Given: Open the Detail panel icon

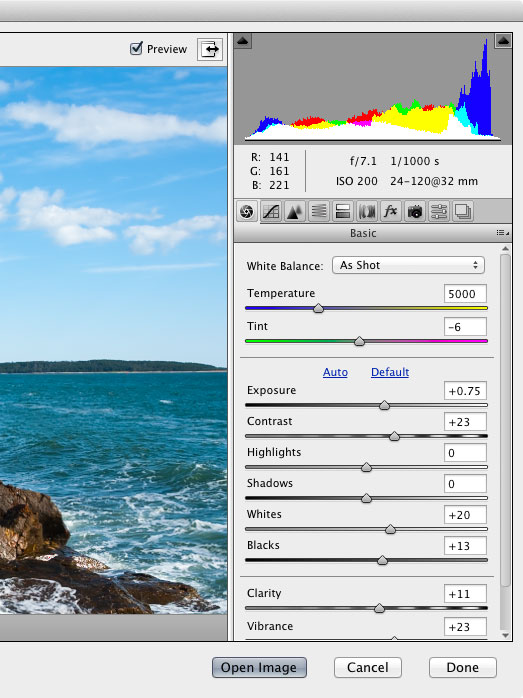Looking at the screenshot, I should pos(295,211).
